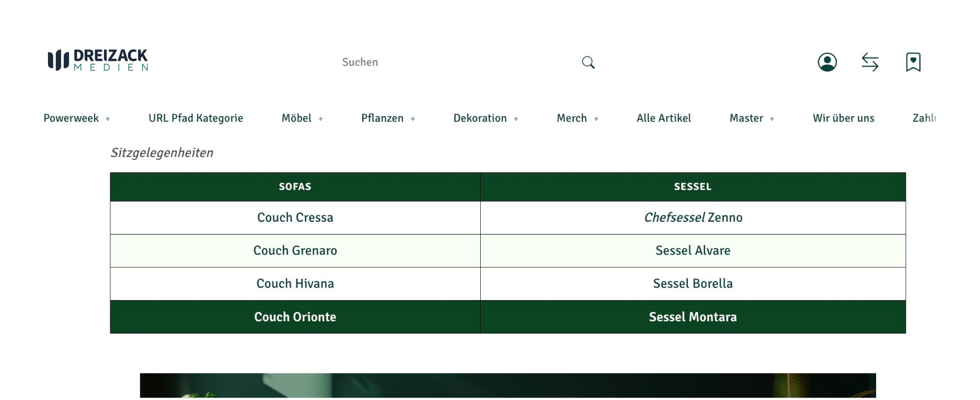Open the product compare arrows icon
980x400 pixels.
[x=870, y=62]
